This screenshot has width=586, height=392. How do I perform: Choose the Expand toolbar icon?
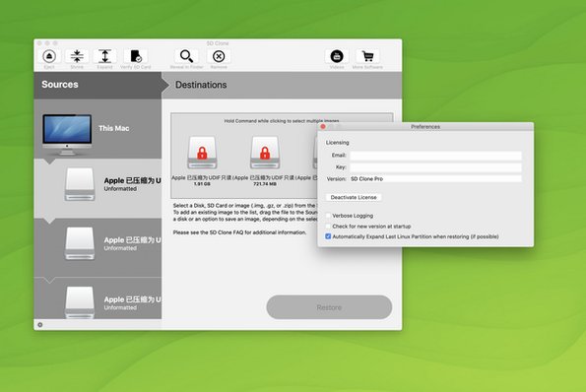tap(104, 56)
